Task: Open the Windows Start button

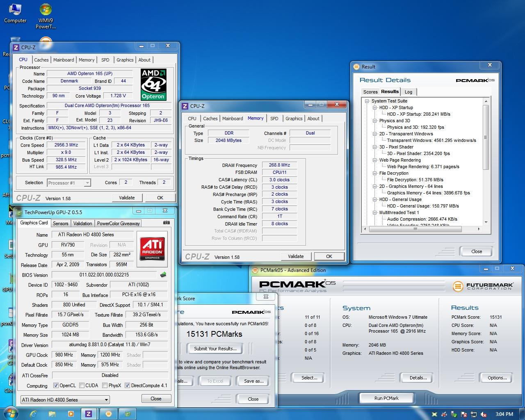Action: pyautogui.click(x=10, y=413)
